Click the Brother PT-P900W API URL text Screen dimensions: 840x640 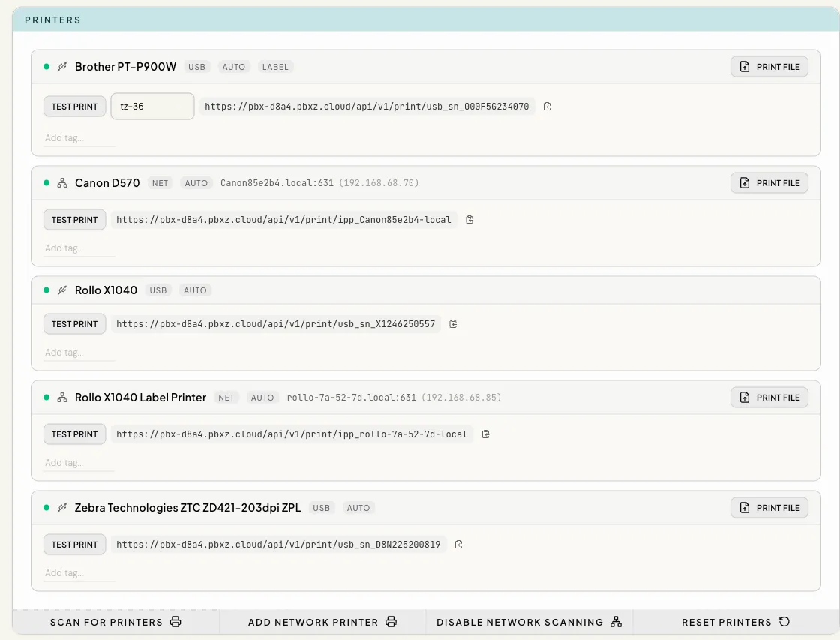pos(367,106)
